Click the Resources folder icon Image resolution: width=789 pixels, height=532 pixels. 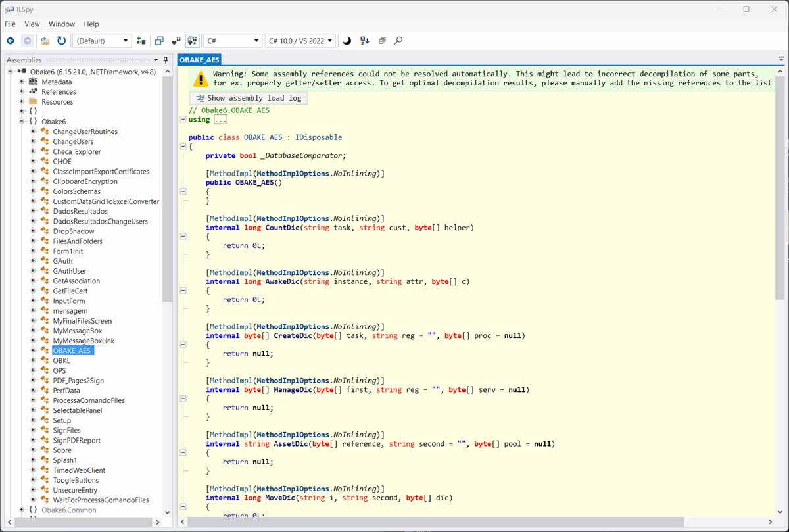(x=33, y=101)
